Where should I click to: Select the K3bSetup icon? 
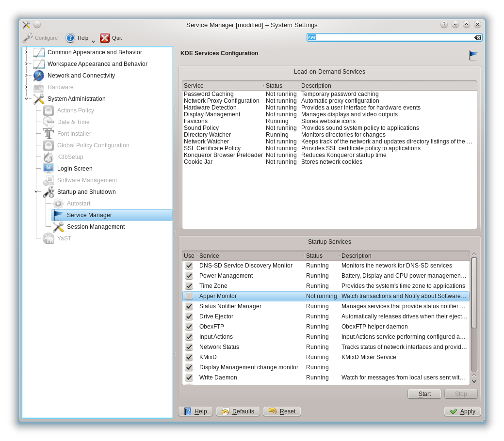click(x=48, y=157)
